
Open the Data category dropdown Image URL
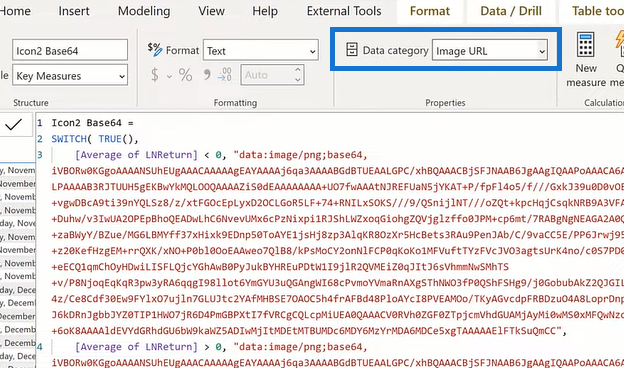(490, 50)
